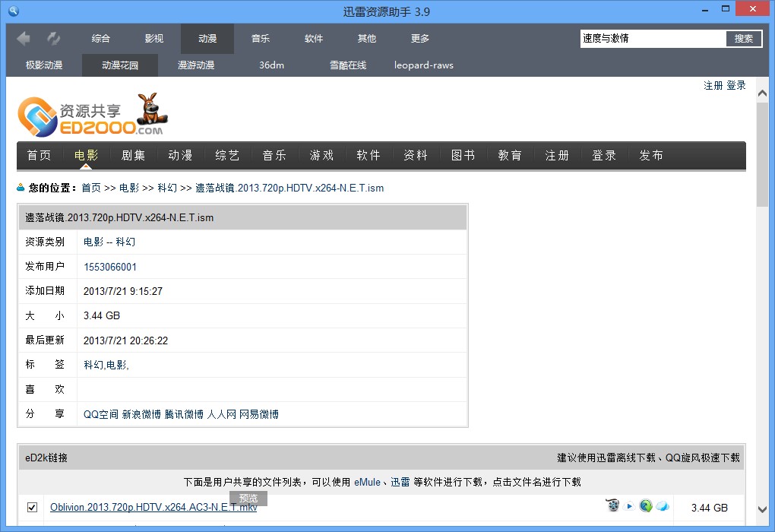Select the 综合 category tab

click(x=101, y=39)
